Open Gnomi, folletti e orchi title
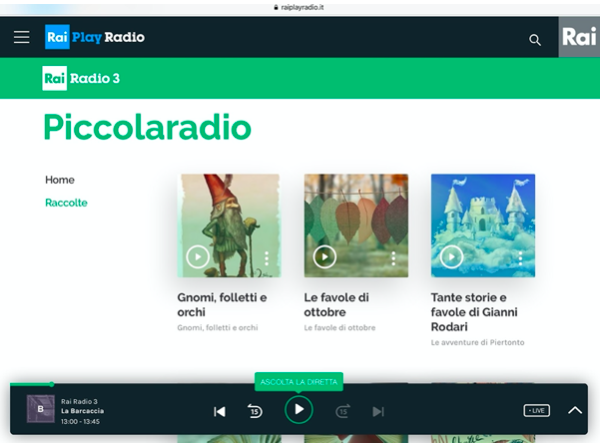600x443 pixels. point(222,305)
